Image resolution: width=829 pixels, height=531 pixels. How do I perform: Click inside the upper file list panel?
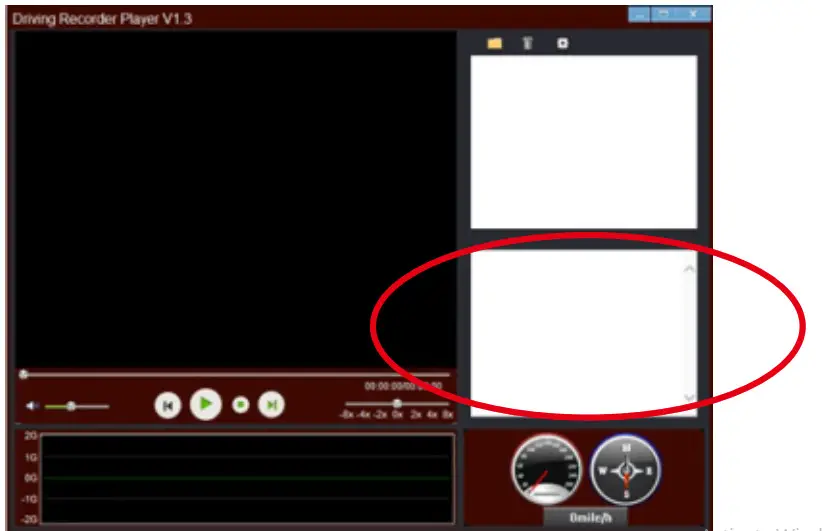tap(583, 140)
